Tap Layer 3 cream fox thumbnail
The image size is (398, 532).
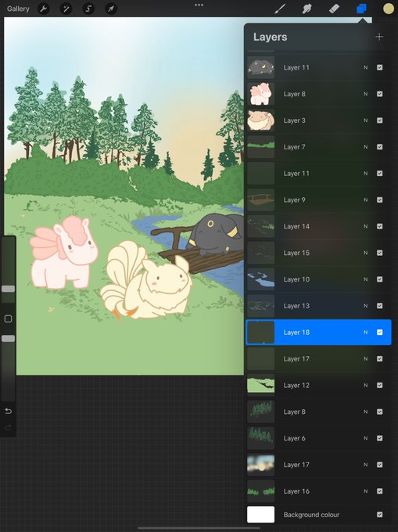260,120
